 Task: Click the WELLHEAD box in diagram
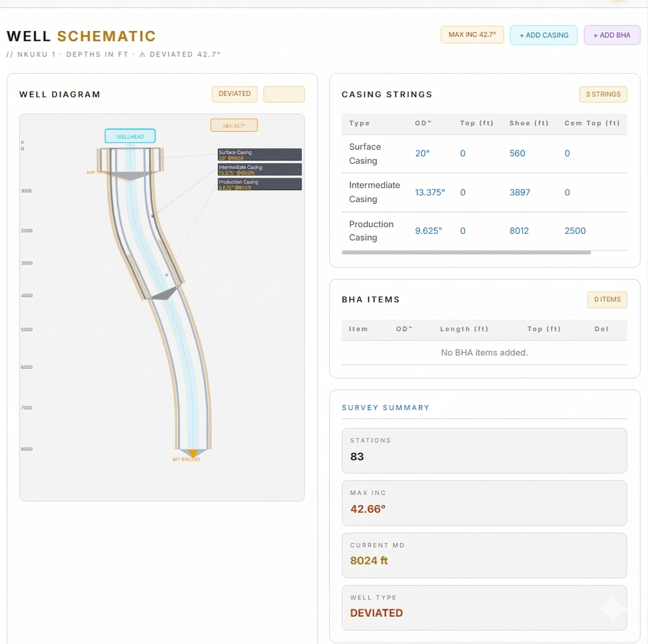pos(130,136)
